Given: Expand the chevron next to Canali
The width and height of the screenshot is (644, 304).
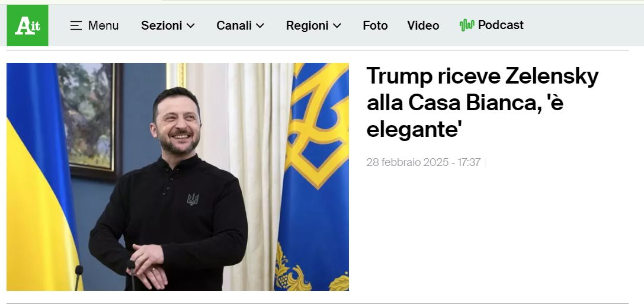Looking at the screenshot, I should click(x=260, y=25).
